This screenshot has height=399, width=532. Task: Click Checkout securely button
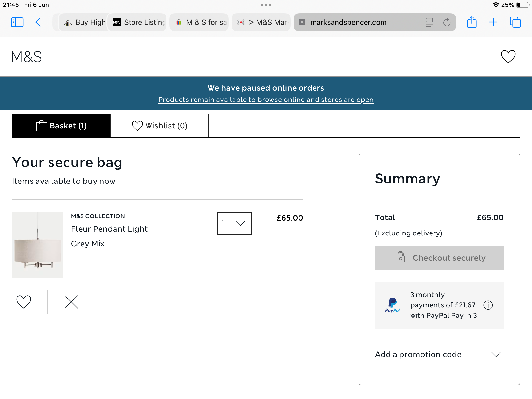[x=439, y=258]
